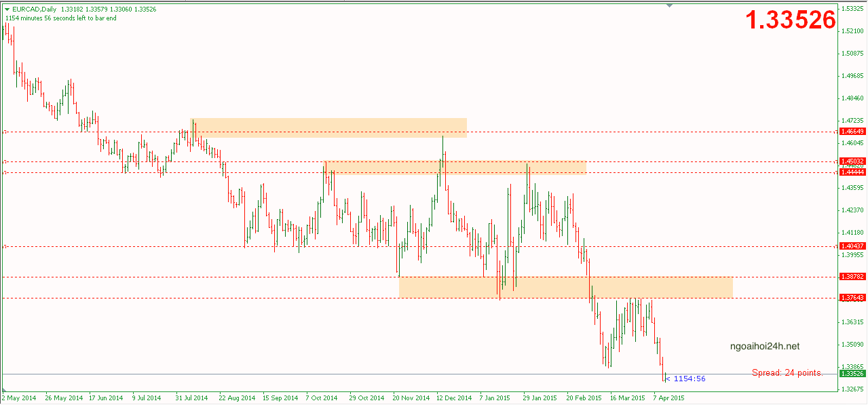Click the 2 May 2014 date label
868x405 pixels.
[x=18, y=398]
